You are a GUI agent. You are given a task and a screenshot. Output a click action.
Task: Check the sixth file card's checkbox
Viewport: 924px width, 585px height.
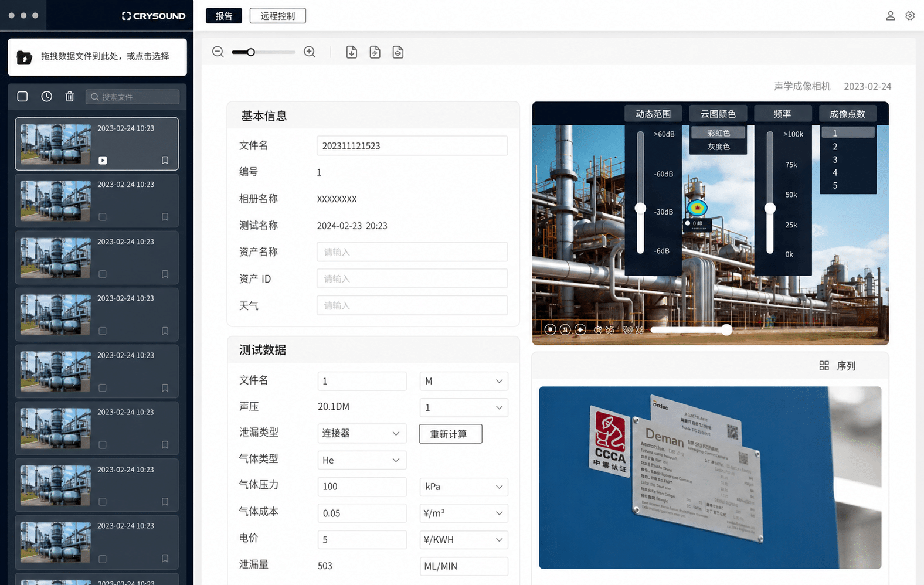(x=103, y=444)
